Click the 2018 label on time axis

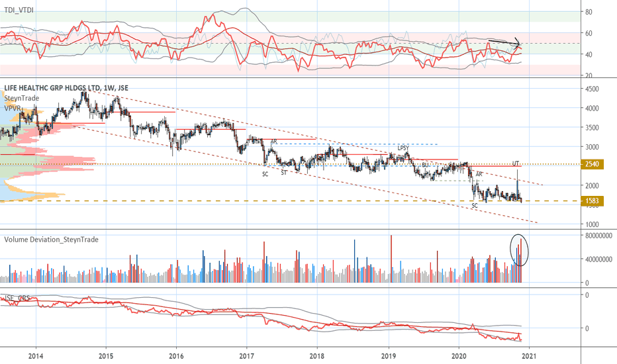pyautogui.click(x=316, y=356)
